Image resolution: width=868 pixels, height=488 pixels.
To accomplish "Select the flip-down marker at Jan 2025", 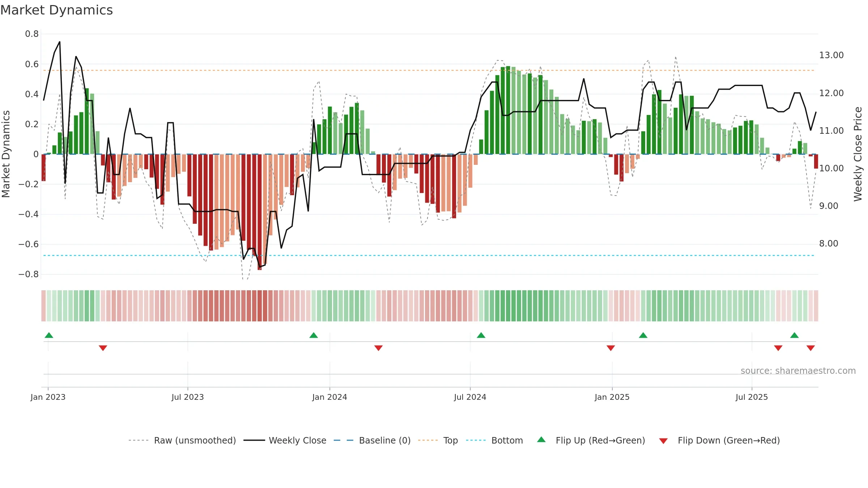I will click(x=611, y=348).
